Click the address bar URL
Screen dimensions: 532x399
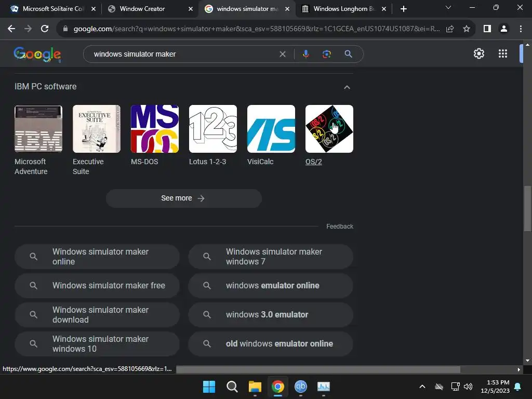pos(257,29)
